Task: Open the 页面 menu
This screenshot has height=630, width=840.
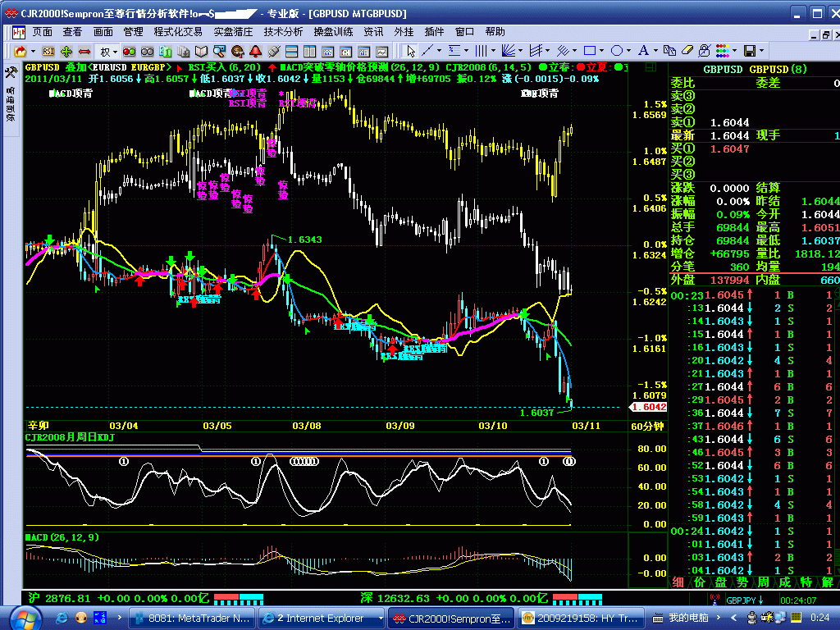Action: [43, 32]
